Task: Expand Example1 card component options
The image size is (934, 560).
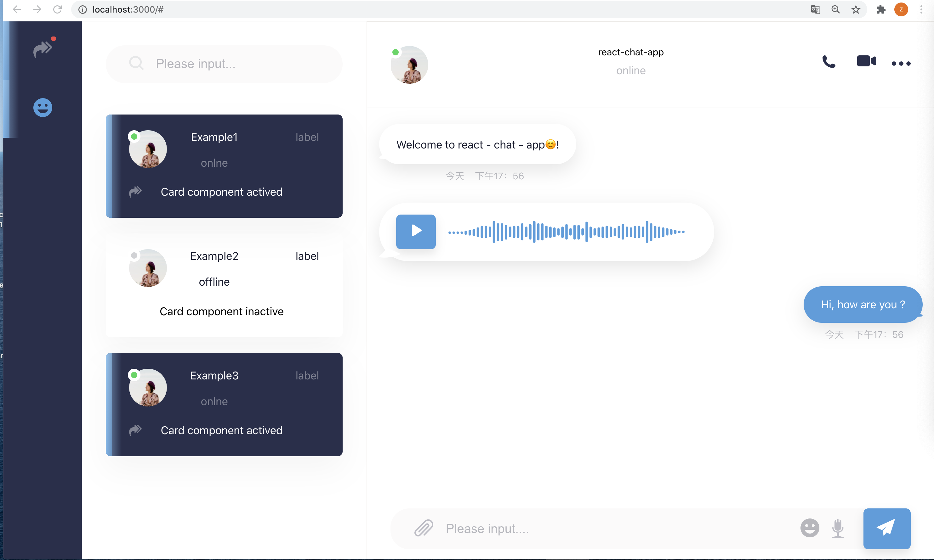Action: (x=136, y=191)
